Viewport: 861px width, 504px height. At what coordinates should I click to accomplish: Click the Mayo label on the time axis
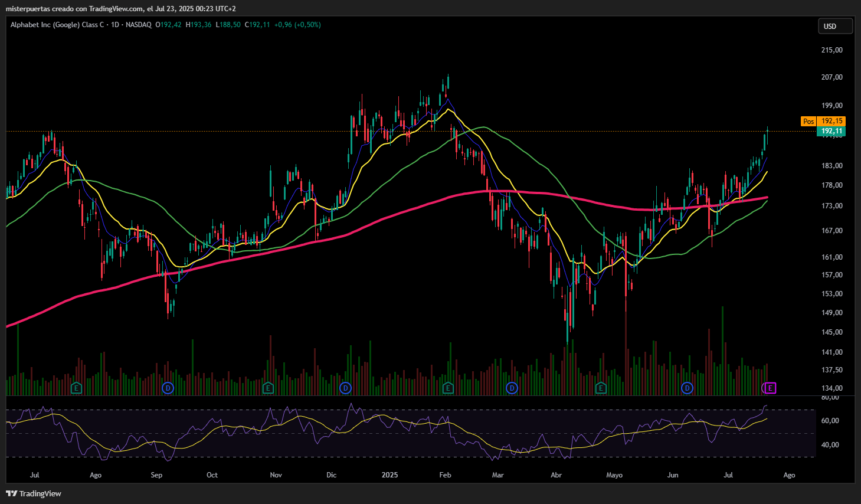614,475
